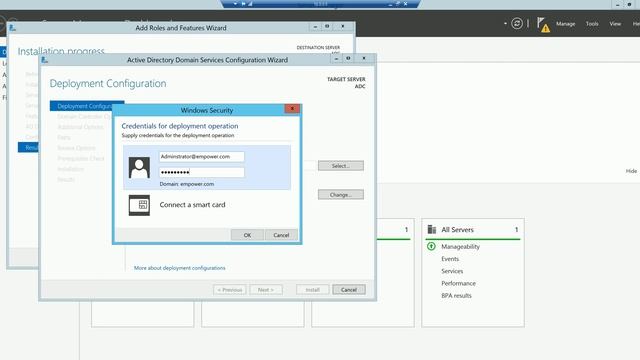Select the user account avatar icon
Screen dimensions: 640x360
click(x=139, y=167)
